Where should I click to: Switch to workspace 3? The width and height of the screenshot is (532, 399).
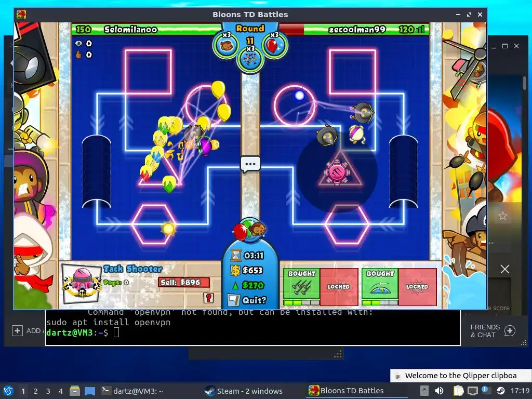[x=48, y=391]
